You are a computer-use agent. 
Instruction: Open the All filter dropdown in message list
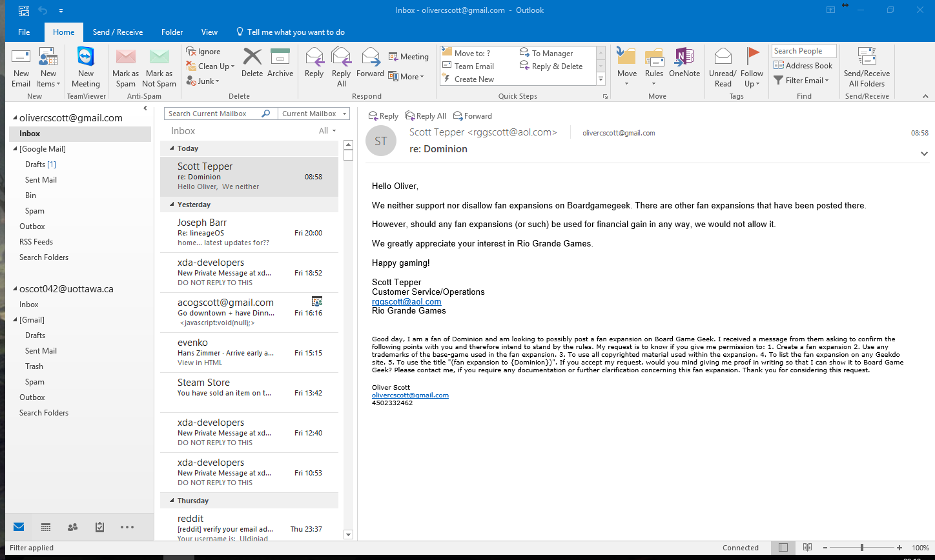327,131
